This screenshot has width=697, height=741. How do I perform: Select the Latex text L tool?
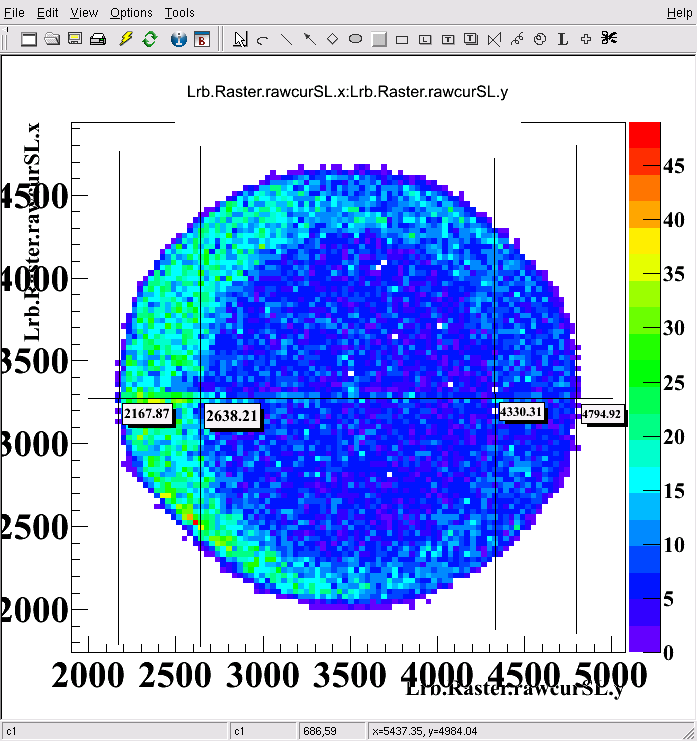coord(563,39)
